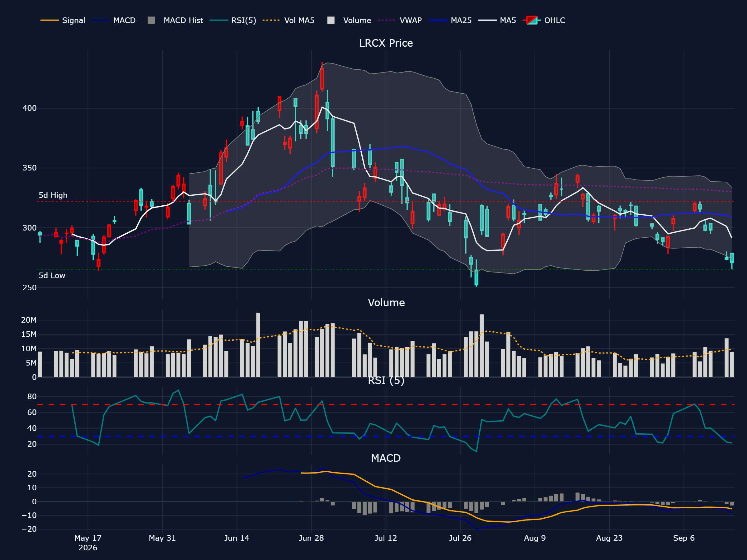Click the 60 RSI axis label
The image size is (747, 560).
[32, 413]
